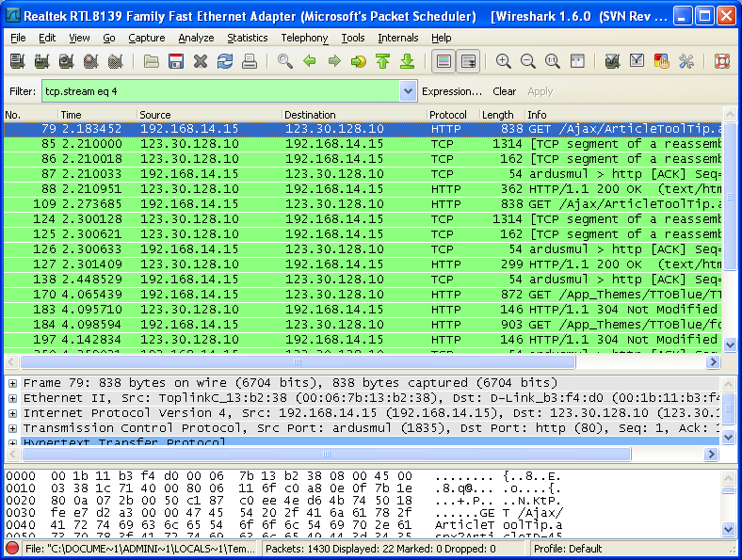Open the capture interfaces list icon
This screenshot has height=560, width=742.
tap(18, 61)
